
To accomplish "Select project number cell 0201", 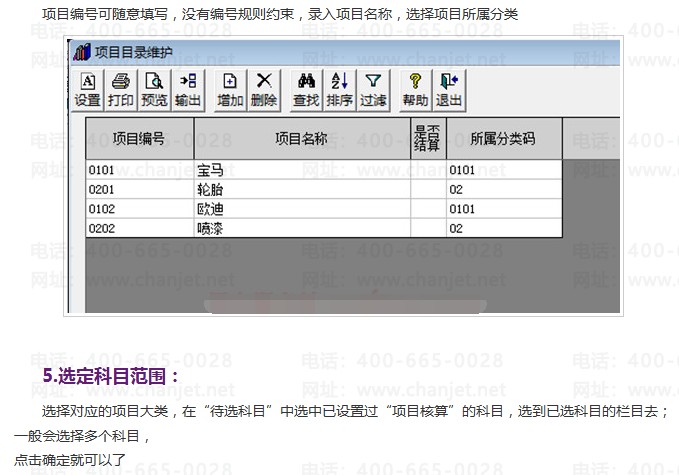I will pyautogui.click(x=139, y=189).
